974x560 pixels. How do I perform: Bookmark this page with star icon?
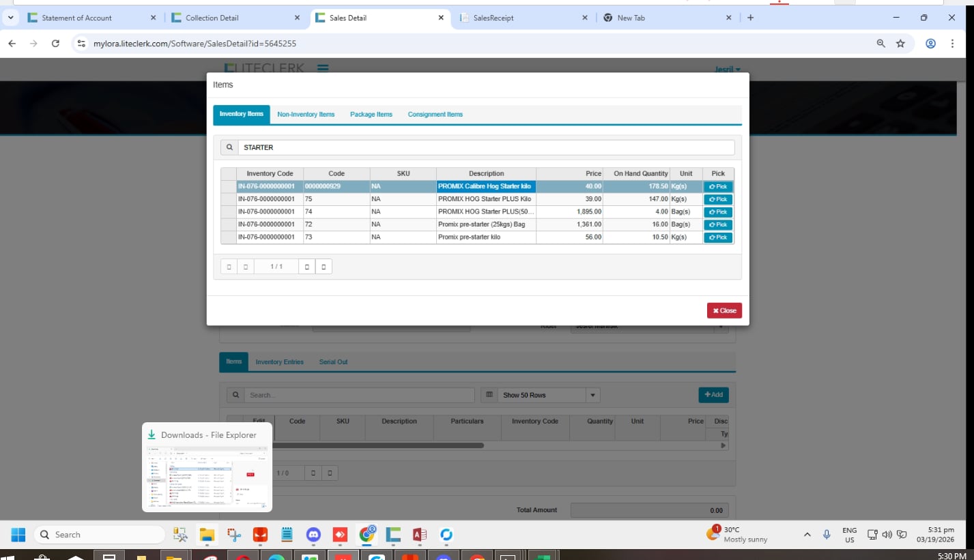[x=900, y=44]
